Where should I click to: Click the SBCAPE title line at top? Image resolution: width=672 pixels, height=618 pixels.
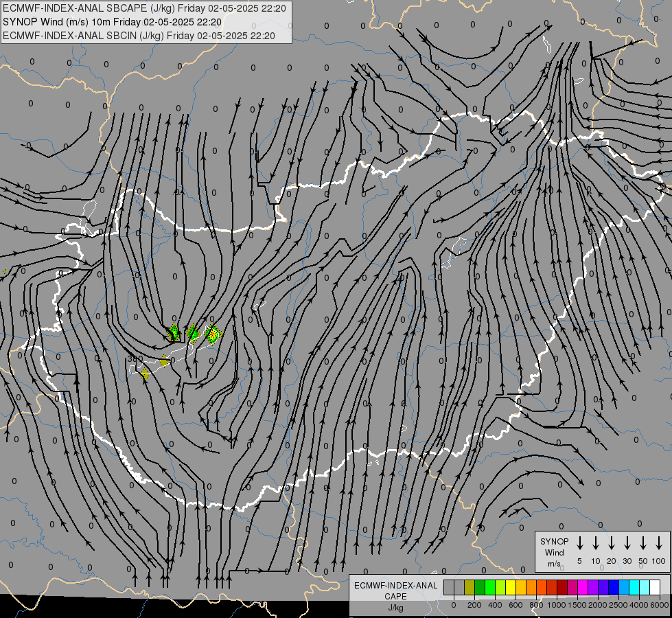[144, 8]
